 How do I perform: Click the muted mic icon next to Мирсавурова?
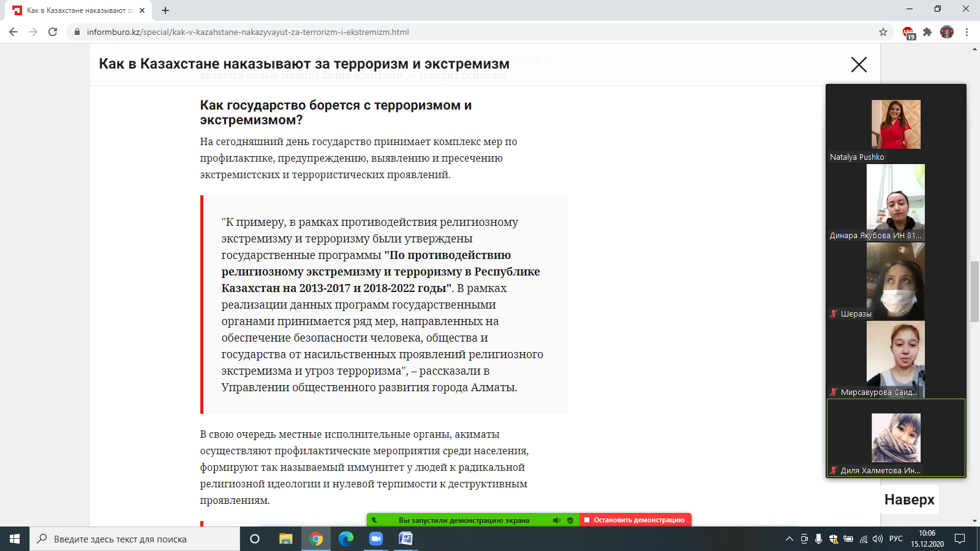tap(834, 392)
